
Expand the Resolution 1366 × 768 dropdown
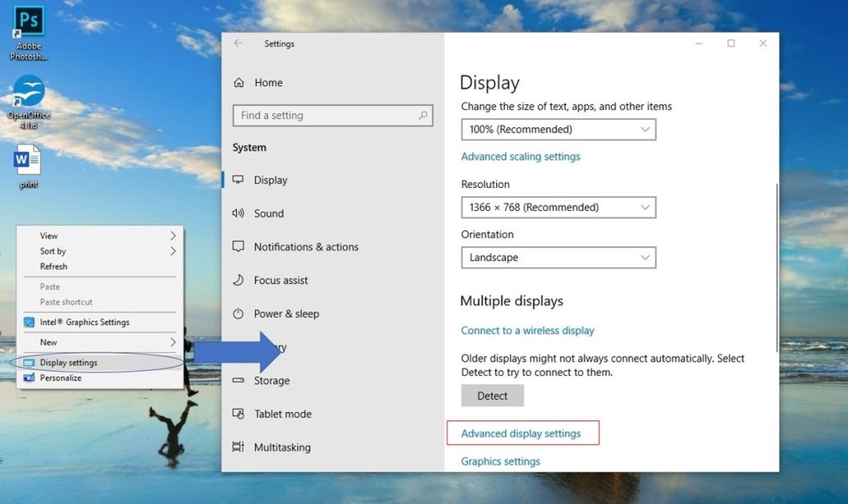(558, 207)
